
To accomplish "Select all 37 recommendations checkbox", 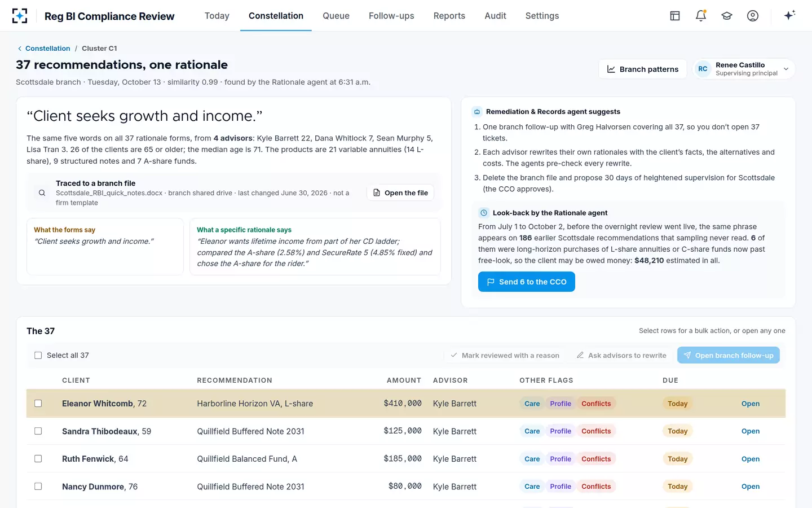I will (x=38, y=356).
